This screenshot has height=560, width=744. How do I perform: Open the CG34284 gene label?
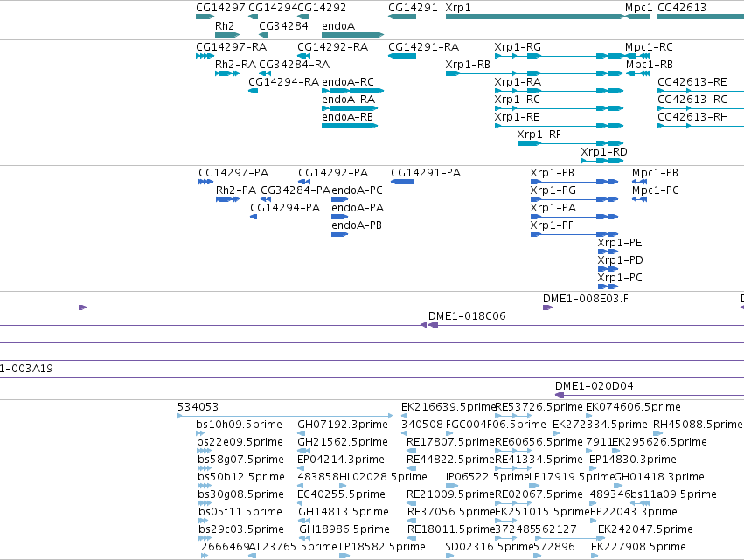[x=283, y=25]
